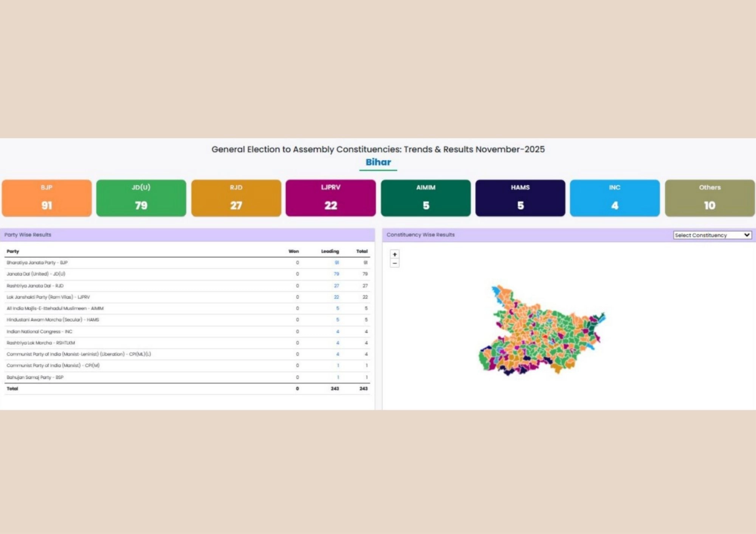Screen dimensions: 756x534
Task: Click BJP leading count 91 link
Action: pos(337,262)
